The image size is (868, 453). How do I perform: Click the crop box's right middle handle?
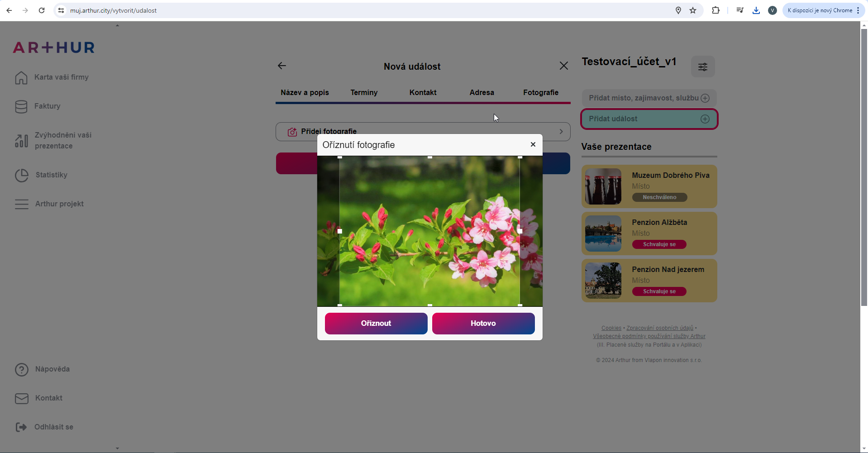point(520,231)
